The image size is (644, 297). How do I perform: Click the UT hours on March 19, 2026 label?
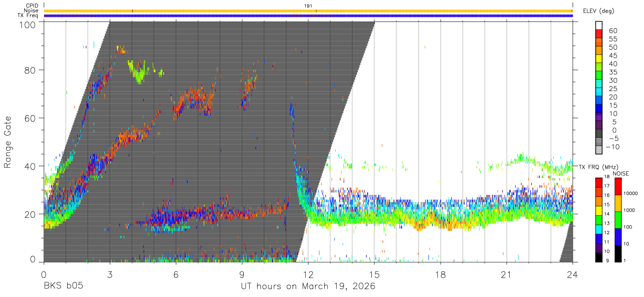308,287
